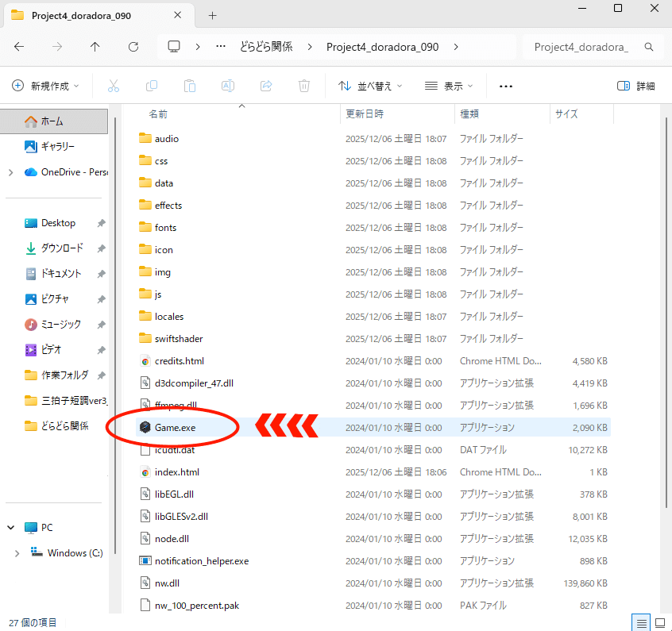The width and height of the screenshot is (672, 631).
Task: Sort files by 更新日時 column header
Action: (365, 114)
